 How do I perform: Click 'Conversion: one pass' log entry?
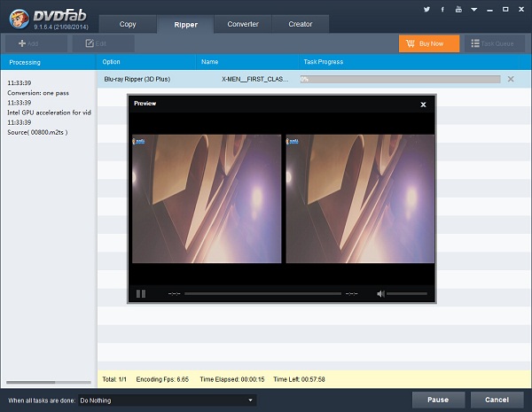38,93
